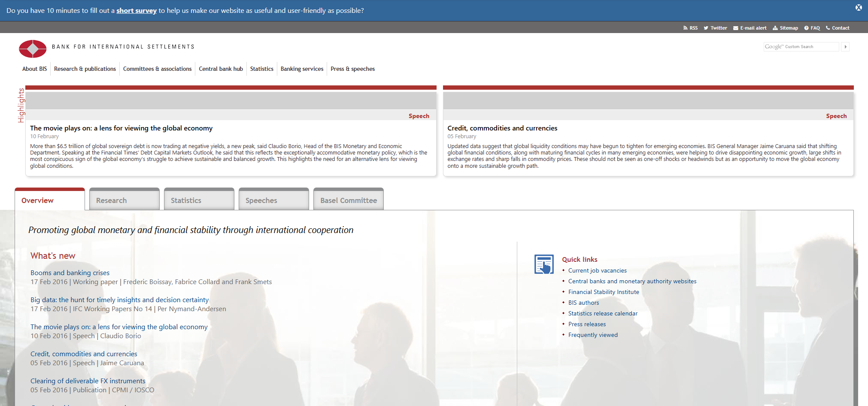Switch to the Basel Committee tab
This screenshot has height=406, width=868.
pyautogui.click(x=349, y=200)
